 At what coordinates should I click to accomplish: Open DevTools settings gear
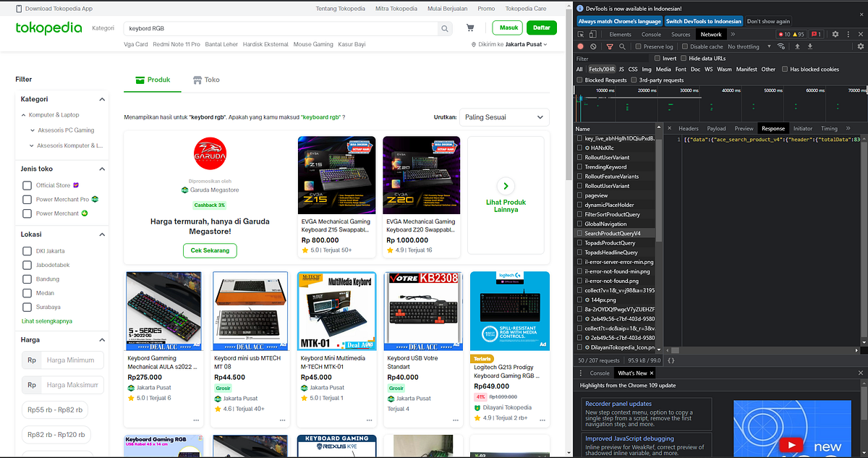coord(834,34)
